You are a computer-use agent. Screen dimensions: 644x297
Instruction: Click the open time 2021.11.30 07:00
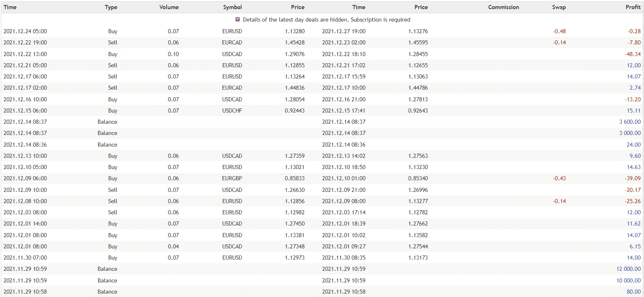25,258
